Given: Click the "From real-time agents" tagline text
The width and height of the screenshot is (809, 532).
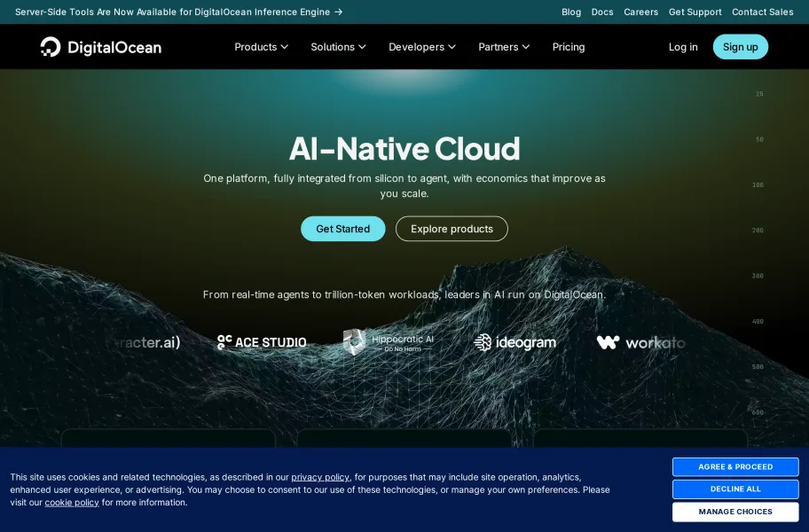Looking at the screenshot, I should [x=404, y=295].
